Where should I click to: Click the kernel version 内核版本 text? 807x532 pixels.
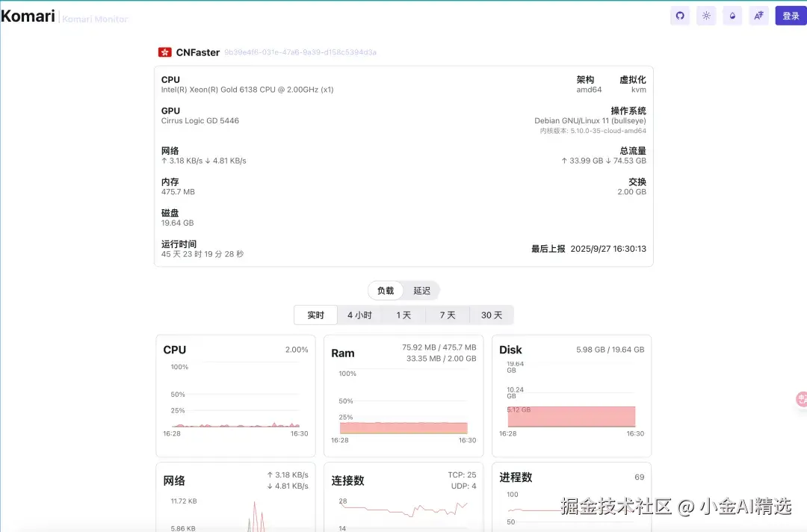point(593,131)
